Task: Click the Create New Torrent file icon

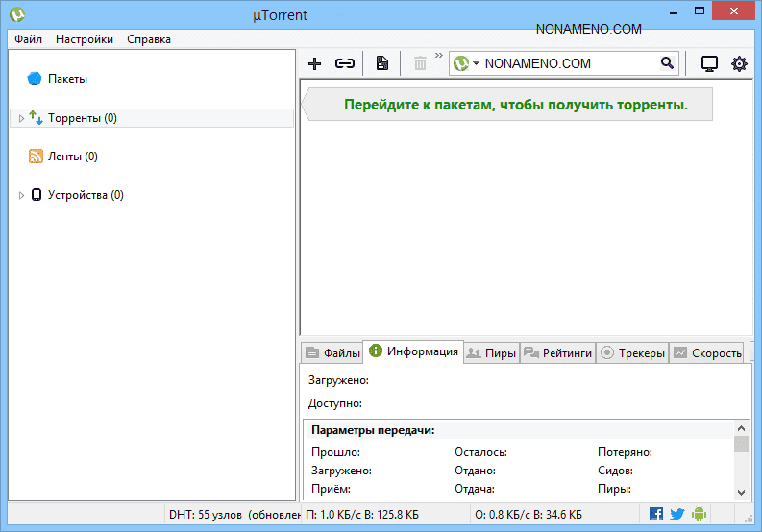Action: pyautogui.click(x=381, y=63)
